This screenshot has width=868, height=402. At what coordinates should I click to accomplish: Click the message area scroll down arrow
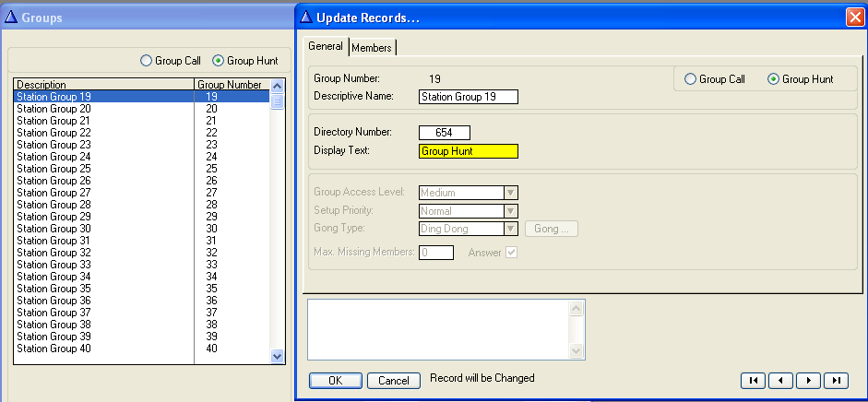point(577,350)
